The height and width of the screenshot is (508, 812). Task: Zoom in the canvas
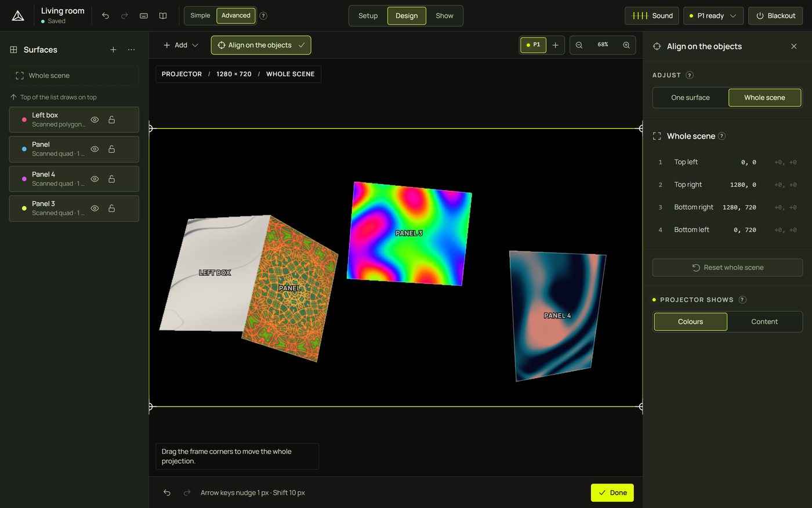coord(626,45)
